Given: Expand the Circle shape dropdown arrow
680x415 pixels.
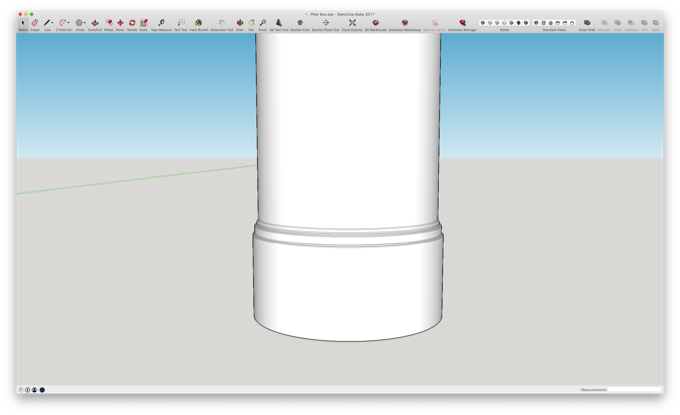Looking at the screenshot, I should tap(85, 23).
